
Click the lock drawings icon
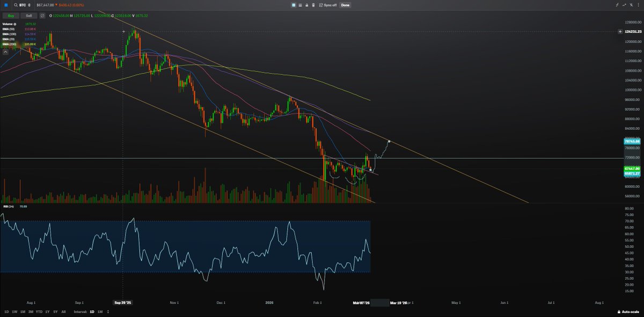pos(306,5)
